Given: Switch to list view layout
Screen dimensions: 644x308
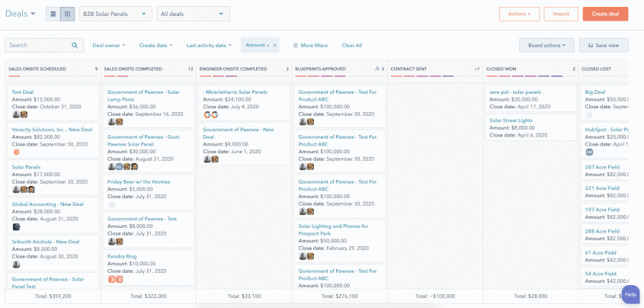Looking at the screenshot, I should coord(53,14).
